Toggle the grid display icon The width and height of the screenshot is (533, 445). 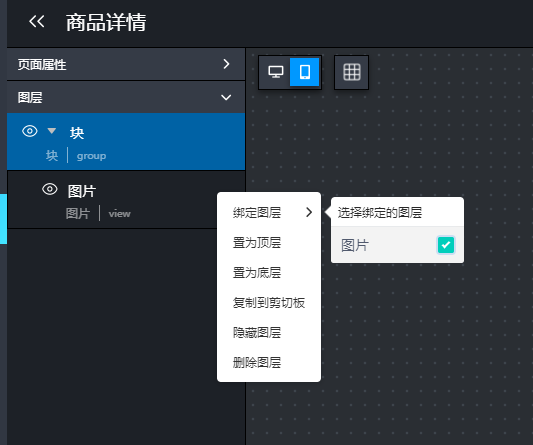(351, 72)
